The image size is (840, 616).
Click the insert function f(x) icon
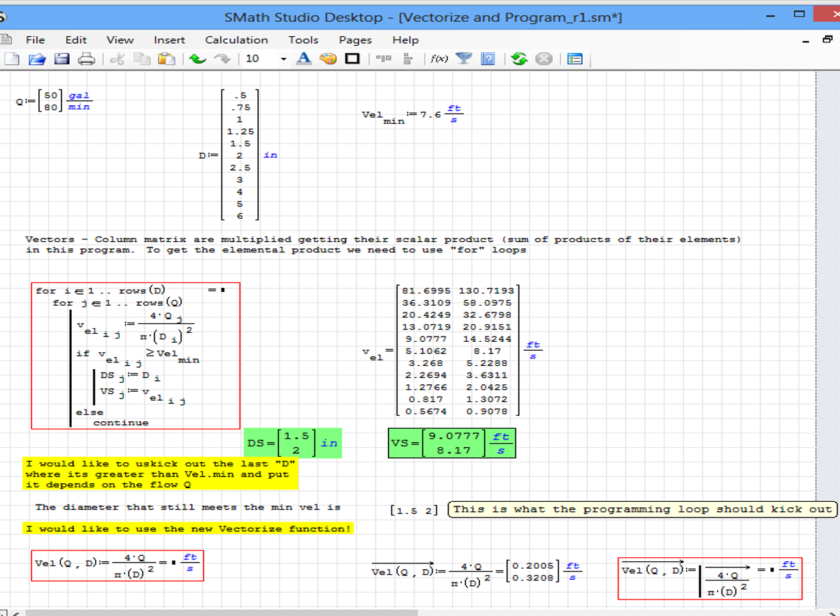coord(439,59)
